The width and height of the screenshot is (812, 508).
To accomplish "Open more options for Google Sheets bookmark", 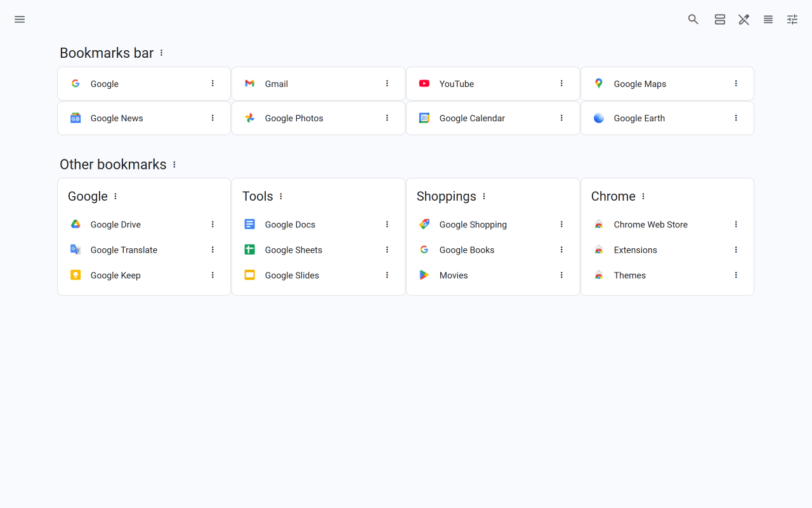I will pyautogui.click(x=387, y=250).
